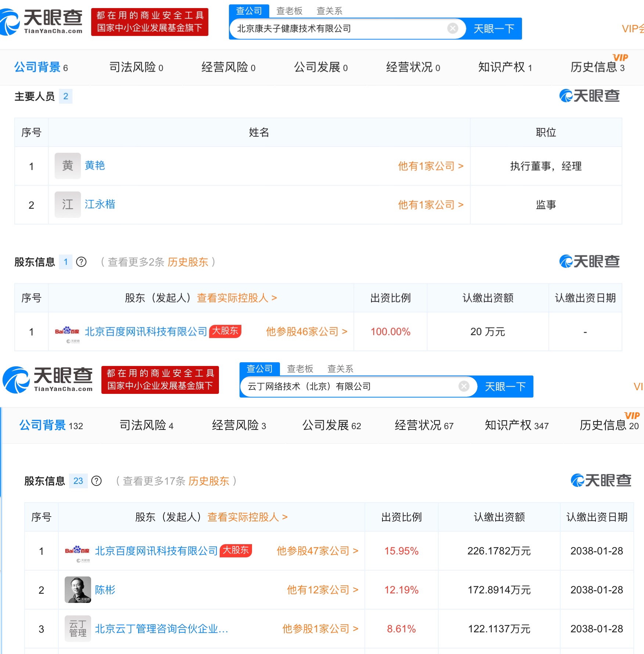Expand 陈彬's 他有12家公司 list
644x654 pixels.
point(322,590)
